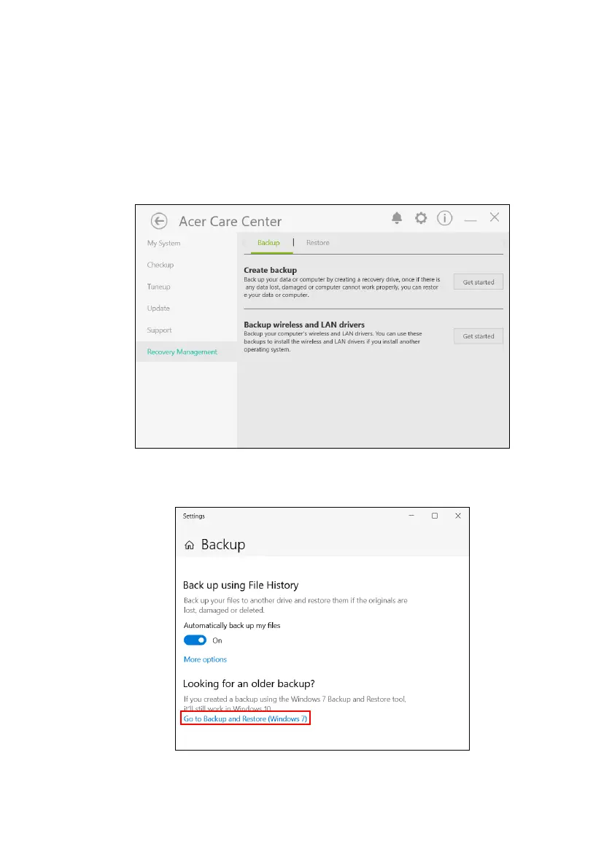Screen dimensions: 612x868
Task: Select Support in the sidebar
Action: click(159, 330)
